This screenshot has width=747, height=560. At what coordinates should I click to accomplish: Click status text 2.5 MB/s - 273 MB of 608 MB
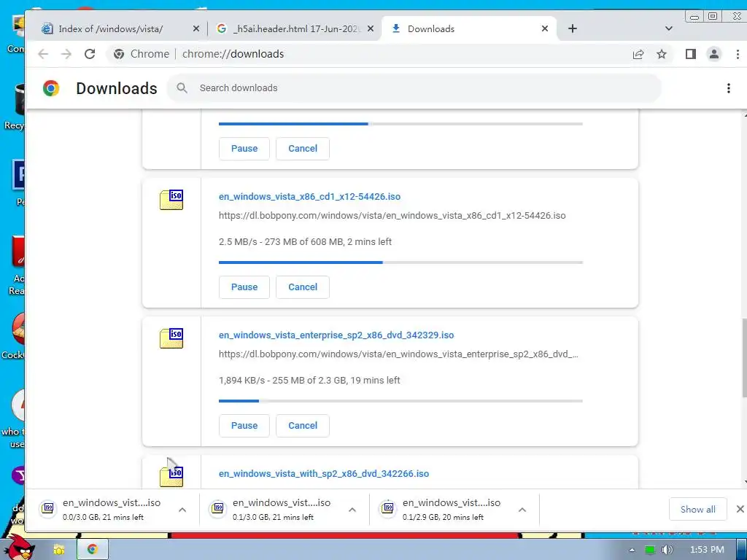[x=305, y=242]
